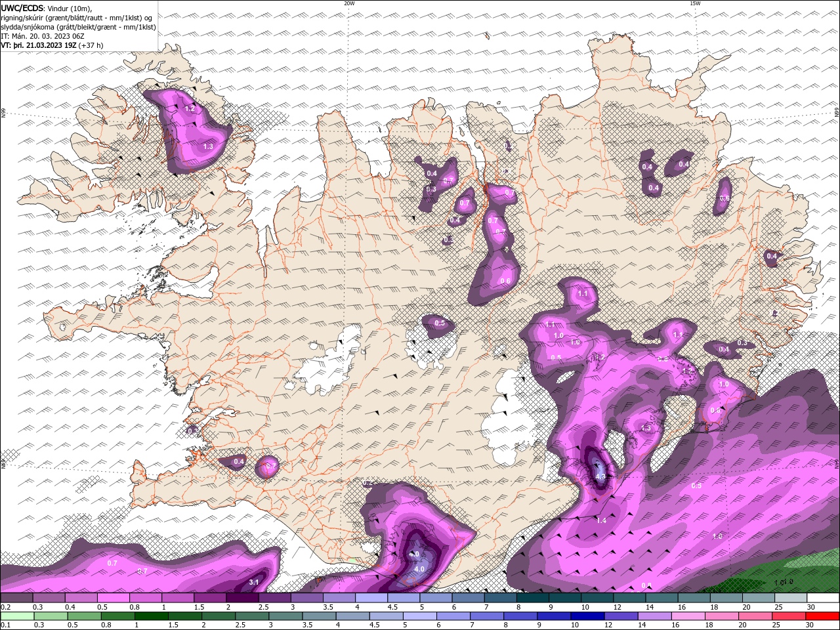Pick upper legend swatch between 1 and 1.5
840x630 pixels.
[x=178, y=598]
